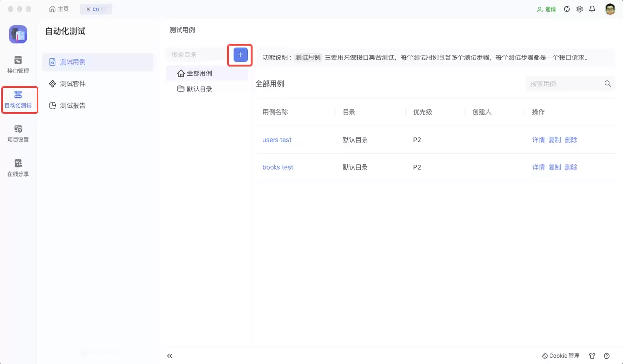Screen dimensions: 623x364
Task: Click the P2 priority of books test
Action: (x=417, y=167)
